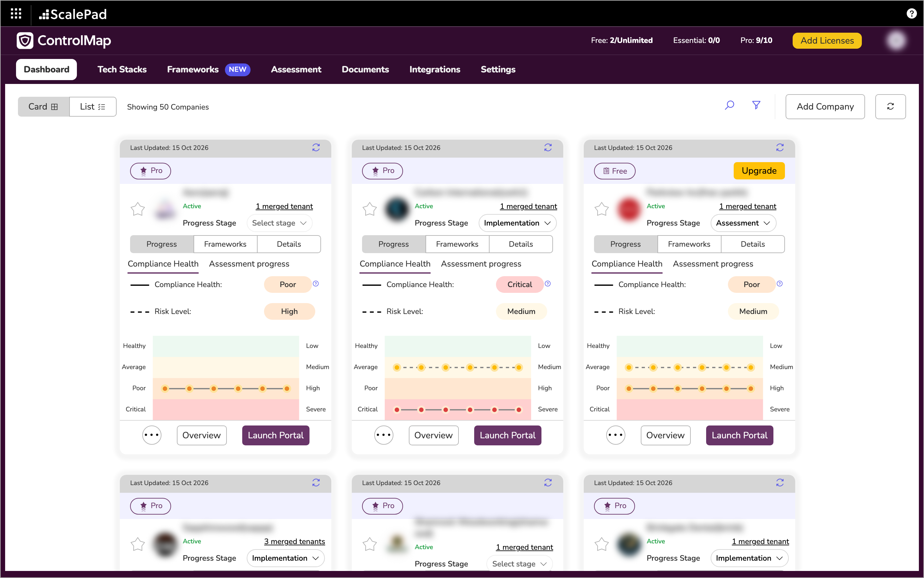The width and height of the screenshot is (924, 578).
Task: Refresh the Free plan card
Action: pyautogui.click(x=780, y=148)
